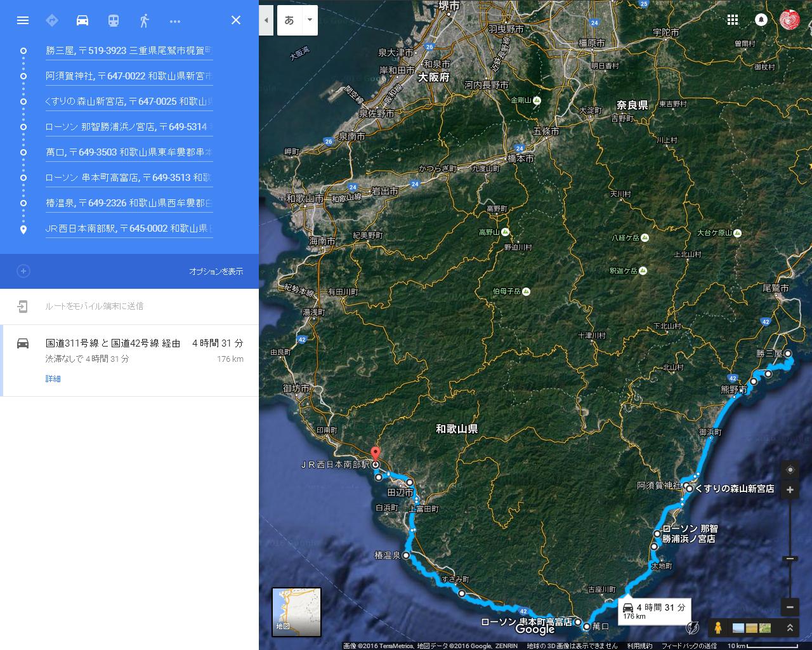Click the 田辺市 city label
812x650 pixels.
point(400,493)
